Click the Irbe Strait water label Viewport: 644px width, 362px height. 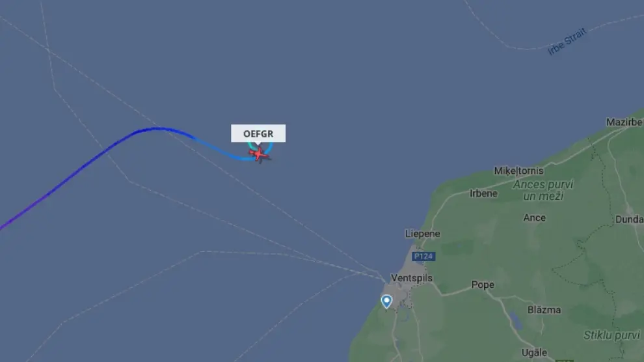567,42
